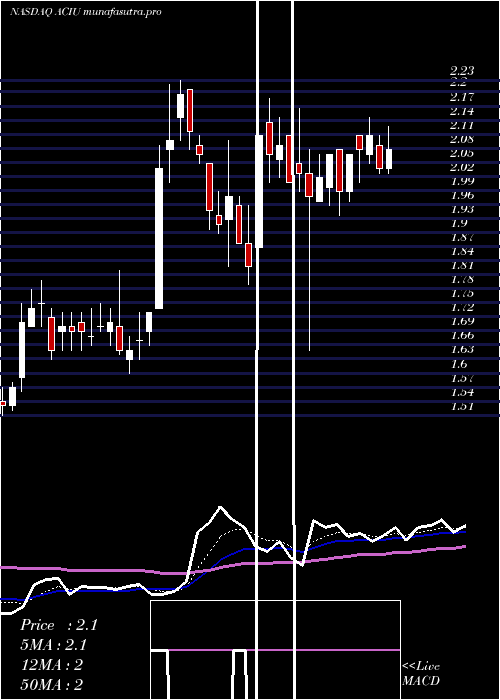The image size is (500, 700).
Task: Click the 1.93 price axis label
Action: 462,209
